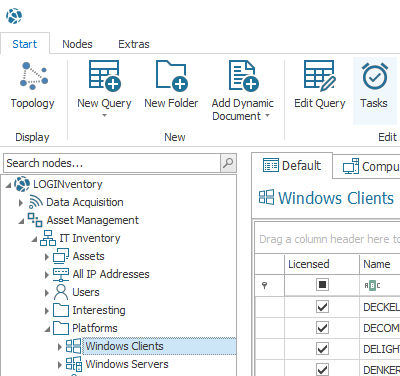The image size is (400, 376).
Task: Sort by the Licensed column header
Action: (322, 264)
